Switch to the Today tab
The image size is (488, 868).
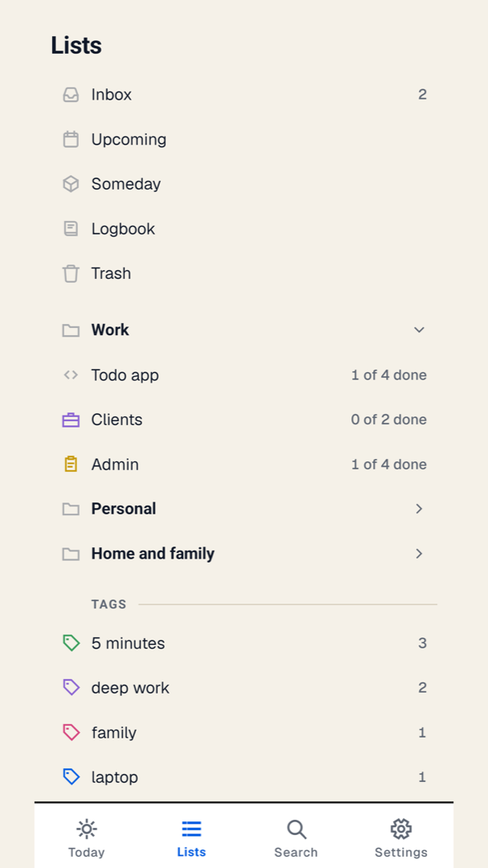click(86, 838)
